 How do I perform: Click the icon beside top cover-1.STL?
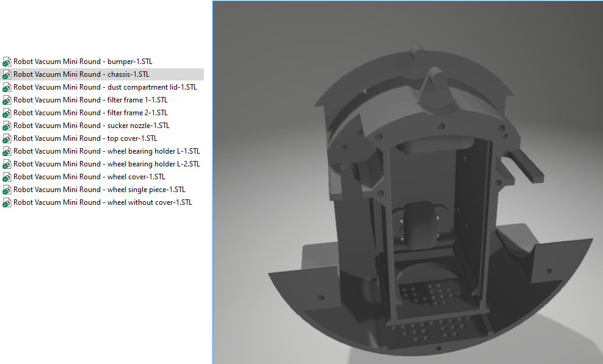[x=7, y=138]
